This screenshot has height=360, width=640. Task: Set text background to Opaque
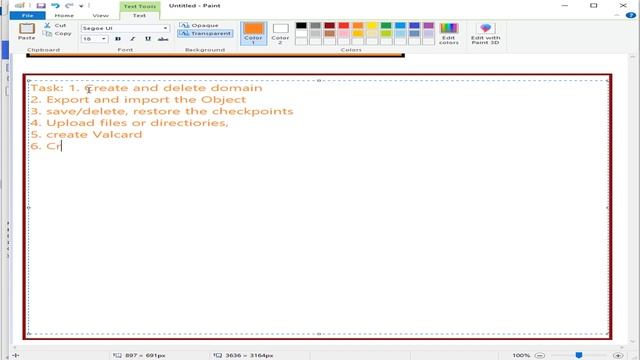point(199,25)
